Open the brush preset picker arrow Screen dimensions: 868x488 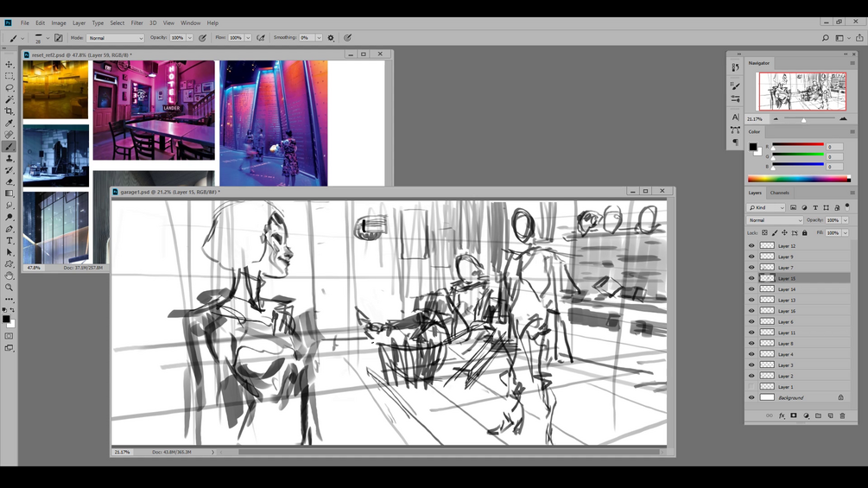[48, 38]
